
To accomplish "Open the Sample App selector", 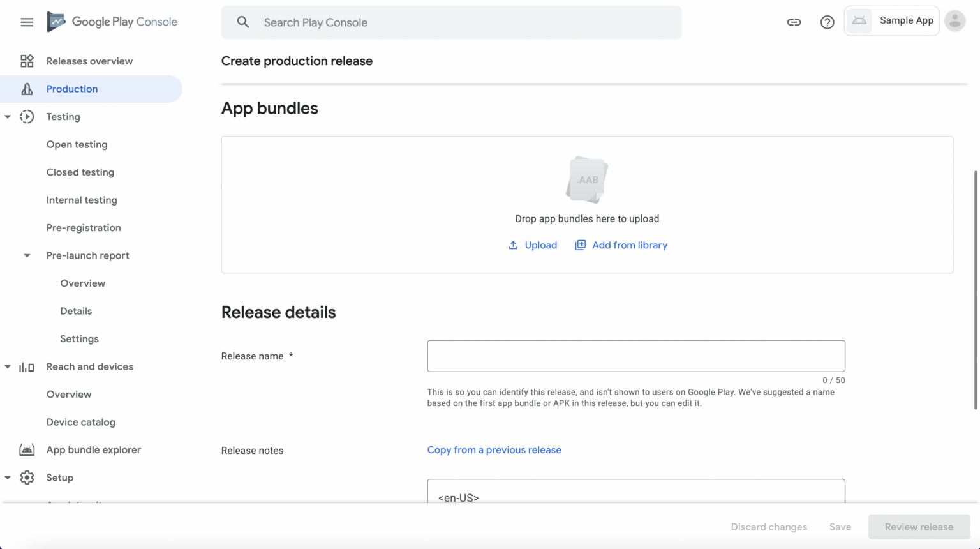I will click(x=892, y=20).
